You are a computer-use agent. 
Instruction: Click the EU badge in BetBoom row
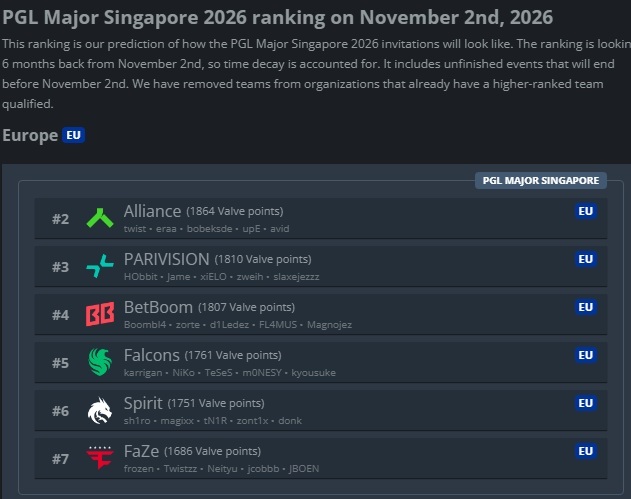coord(586,307)
